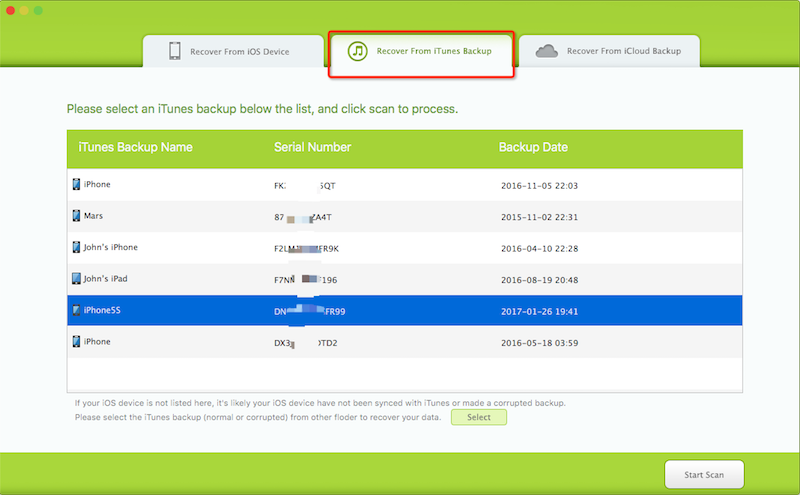Click serial number starting with DX3
Viewport: 800px width, 495px height.
[x=306, y=343]
